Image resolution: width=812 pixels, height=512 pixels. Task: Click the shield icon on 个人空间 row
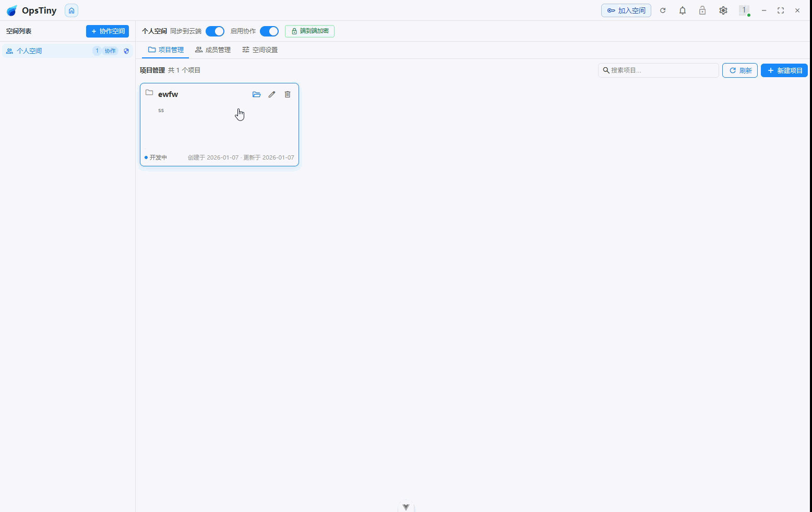tap(126, 51)
